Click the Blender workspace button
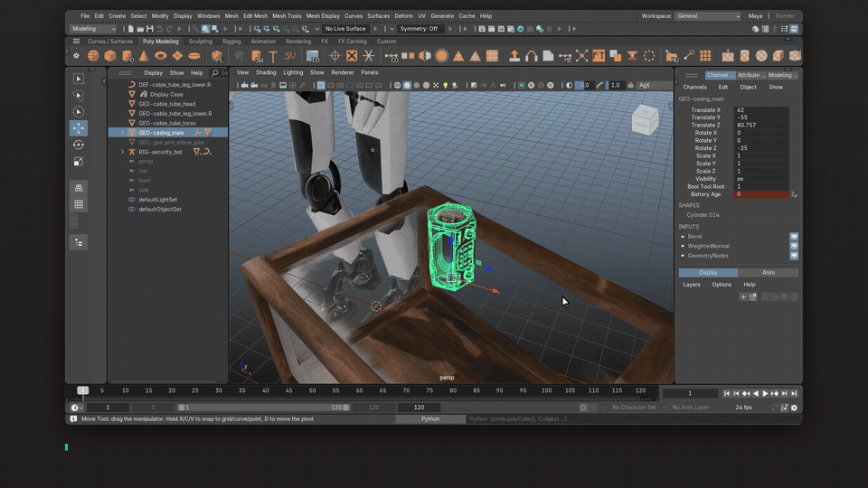The height and width of the screenshot is (488, 868). pyautogui.click(x=785, y=16)
